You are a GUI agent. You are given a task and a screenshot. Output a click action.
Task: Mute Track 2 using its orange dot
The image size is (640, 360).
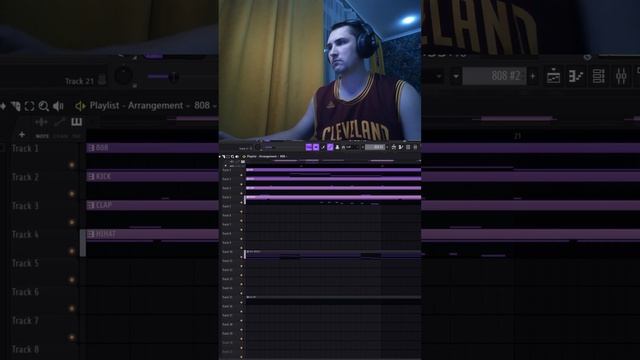(x=72, y=193)
